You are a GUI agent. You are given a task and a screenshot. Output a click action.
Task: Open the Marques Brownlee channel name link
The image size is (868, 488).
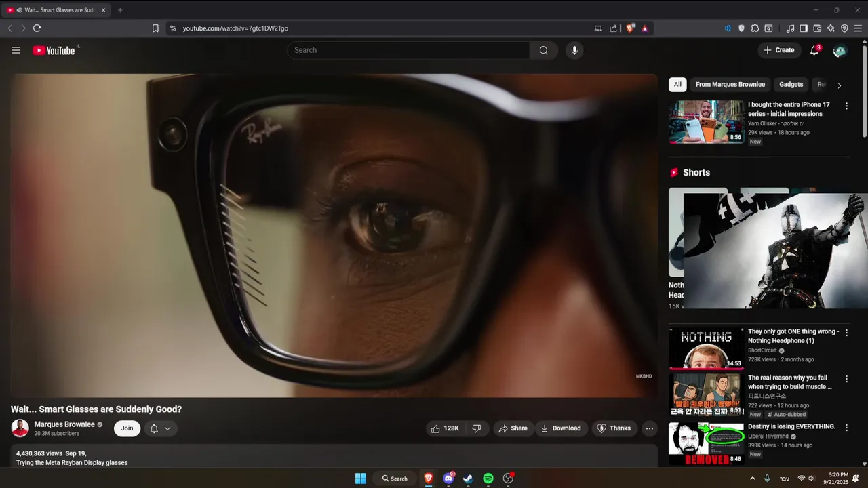pyautogui.click(x=64, y=424)
